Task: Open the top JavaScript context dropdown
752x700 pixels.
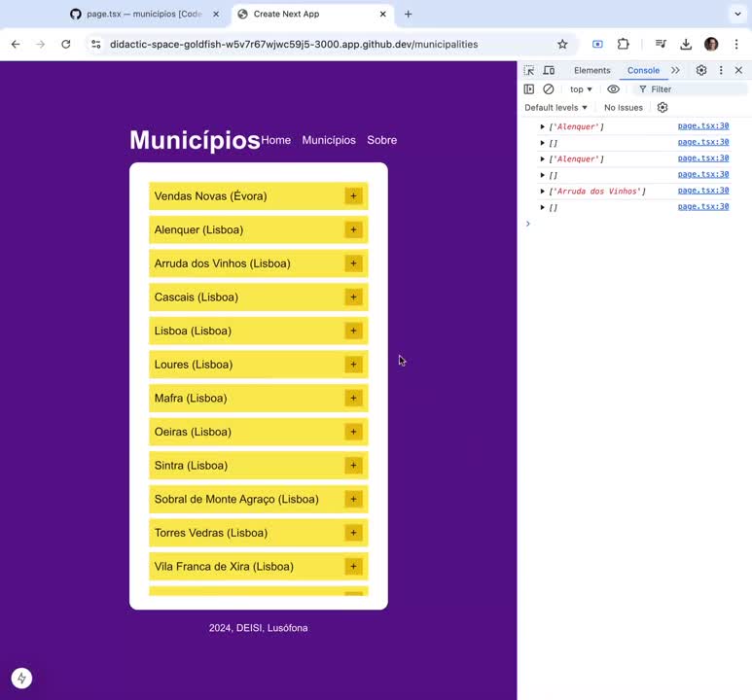Action: click(581, 89)
